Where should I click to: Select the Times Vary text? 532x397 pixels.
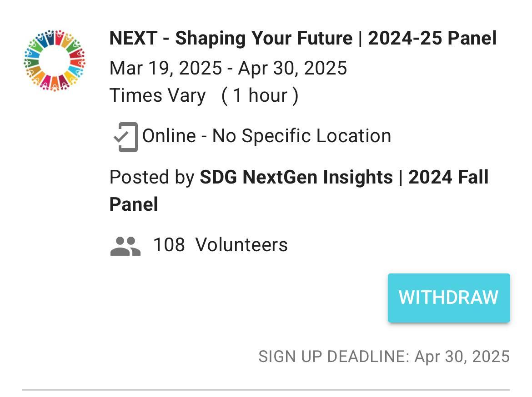[157, 96]
